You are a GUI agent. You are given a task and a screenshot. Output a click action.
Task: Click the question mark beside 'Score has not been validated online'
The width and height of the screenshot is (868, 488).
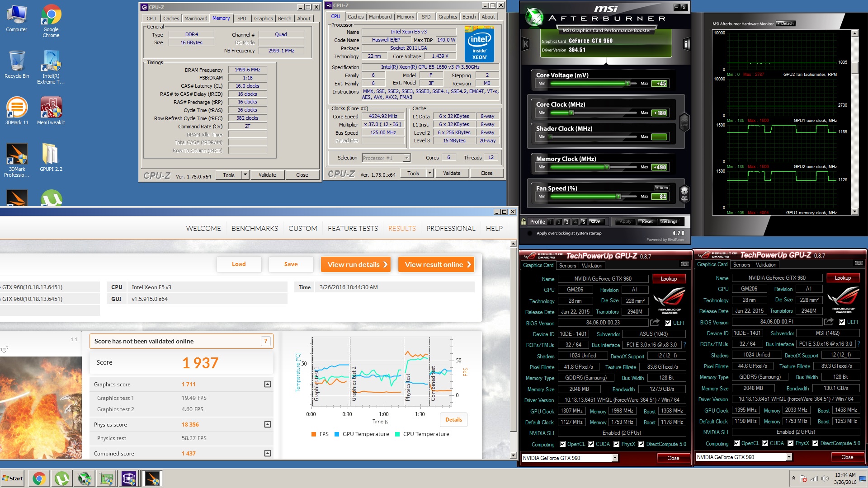point(266,341)
